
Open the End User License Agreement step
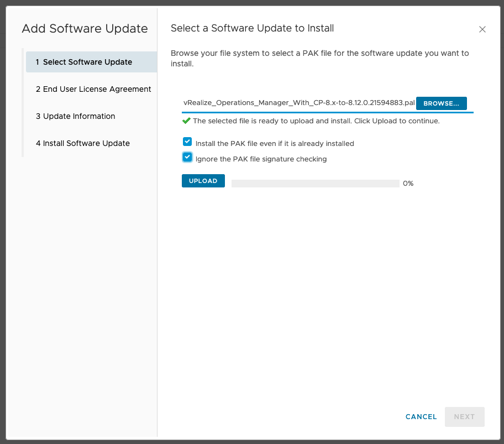click(x=93, y=89)
